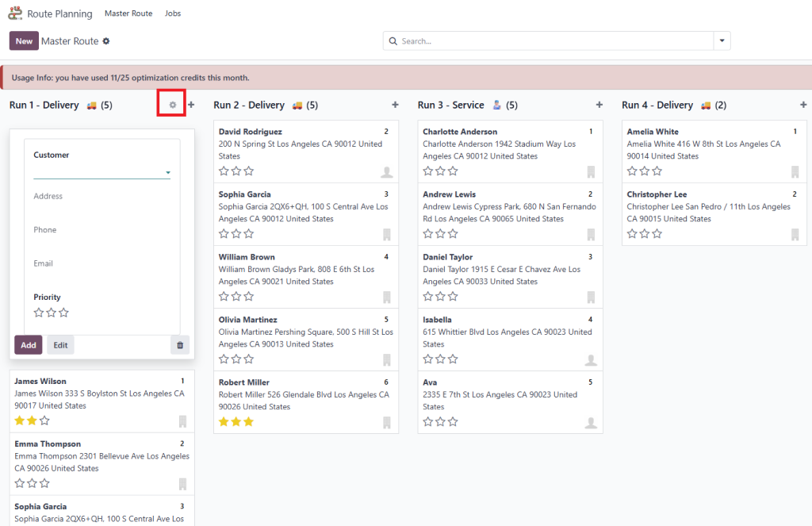Click the trash icon in the quick-create form
This screenshot has width=812, height=526.
(x=180, y=345)
